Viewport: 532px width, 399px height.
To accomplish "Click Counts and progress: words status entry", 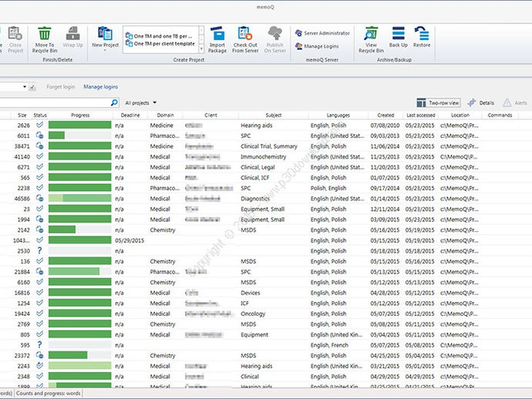I will pyautogui.click(x=49, y=394).
